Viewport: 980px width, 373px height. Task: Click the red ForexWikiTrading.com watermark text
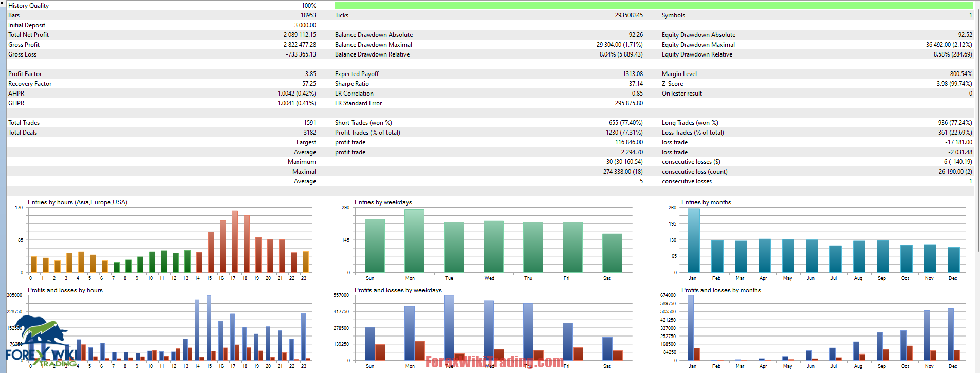(x=494, y=362)
